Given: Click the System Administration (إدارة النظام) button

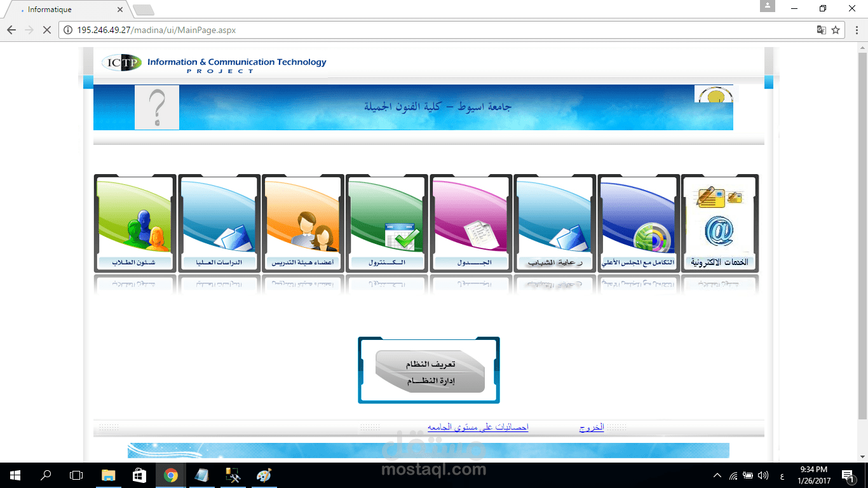Looking at the screenshot, I should (x=430, y=381).
